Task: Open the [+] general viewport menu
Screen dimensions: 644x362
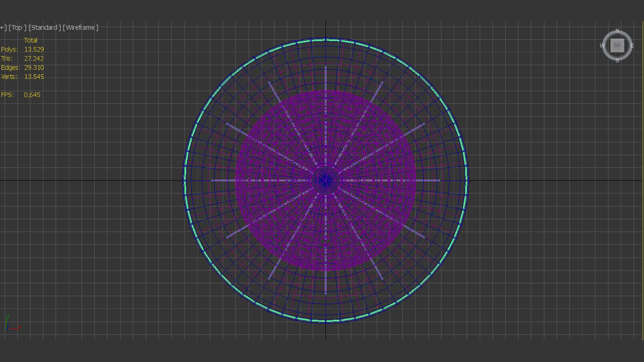Action: pos(3,27)
